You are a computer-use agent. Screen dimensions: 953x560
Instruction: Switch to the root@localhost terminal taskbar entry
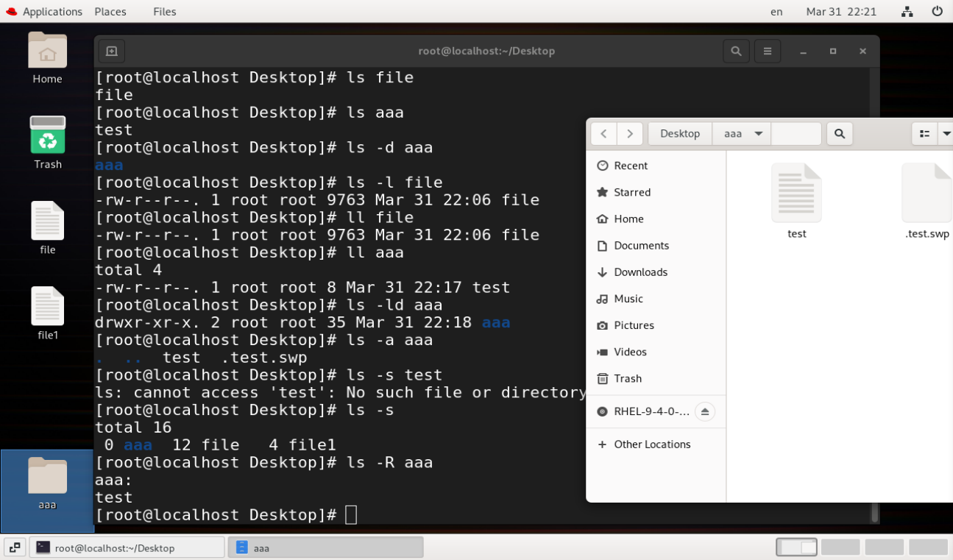pos(127,547)
